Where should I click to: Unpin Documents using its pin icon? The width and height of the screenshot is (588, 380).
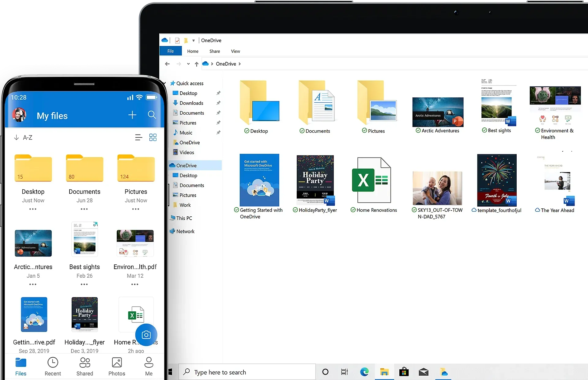pyautogui.click(x=218, y=113)
